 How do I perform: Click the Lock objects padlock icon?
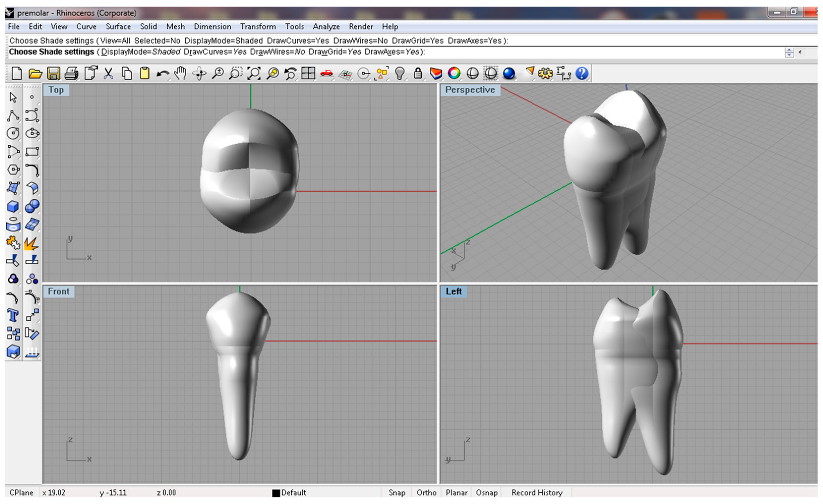tap(417, 73)
